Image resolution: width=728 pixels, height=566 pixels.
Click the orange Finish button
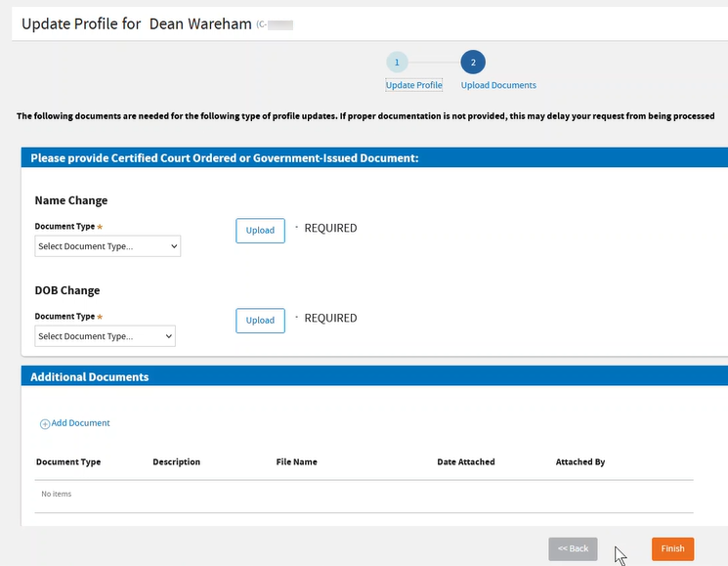click(672, 548)
